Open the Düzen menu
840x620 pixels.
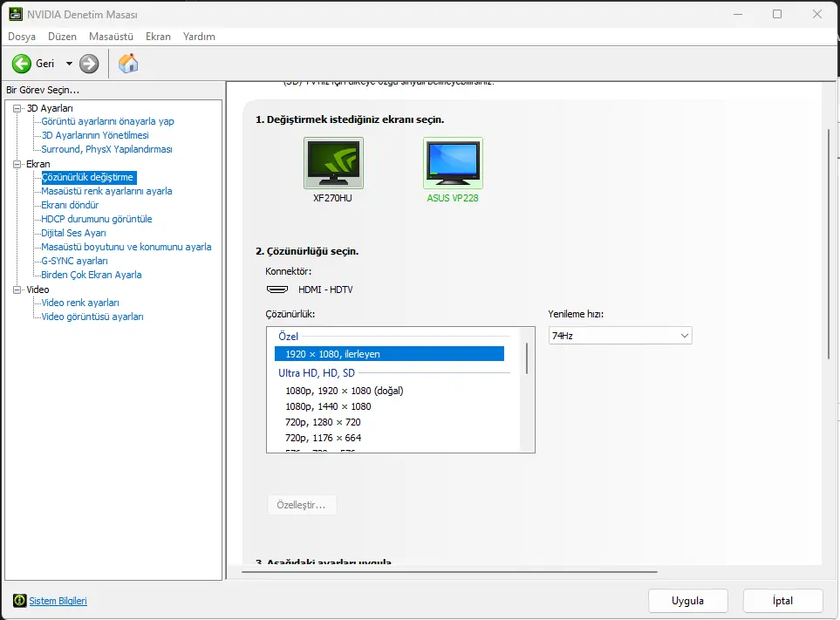[62, 37]
